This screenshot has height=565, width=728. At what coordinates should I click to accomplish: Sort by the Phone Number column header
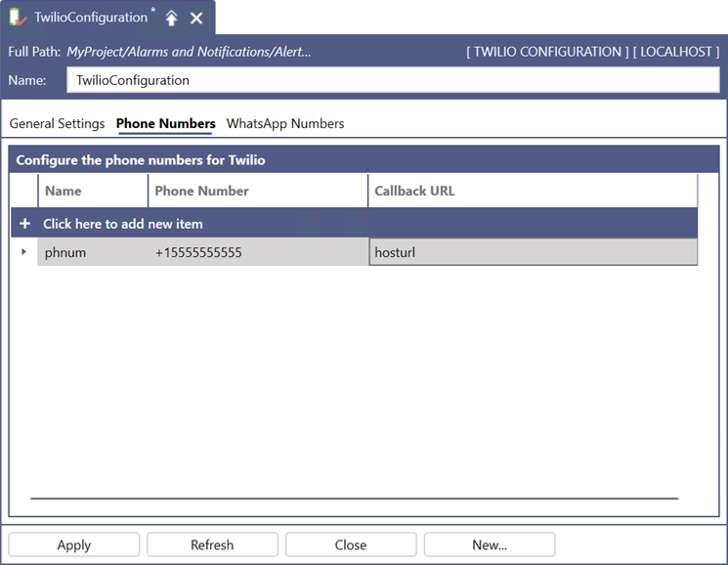pos(258,191)
